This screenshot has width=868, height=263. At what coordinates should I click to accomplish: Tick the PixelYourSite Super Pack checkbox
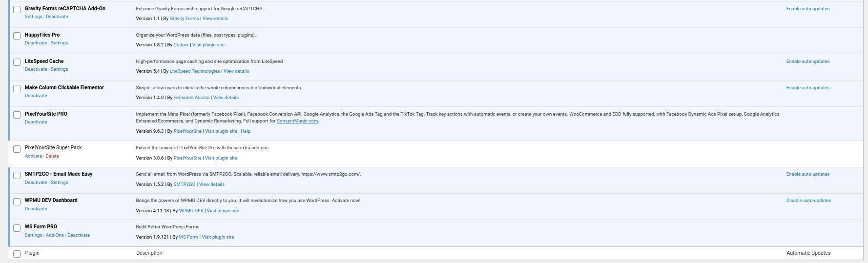[x=17, y=149]
